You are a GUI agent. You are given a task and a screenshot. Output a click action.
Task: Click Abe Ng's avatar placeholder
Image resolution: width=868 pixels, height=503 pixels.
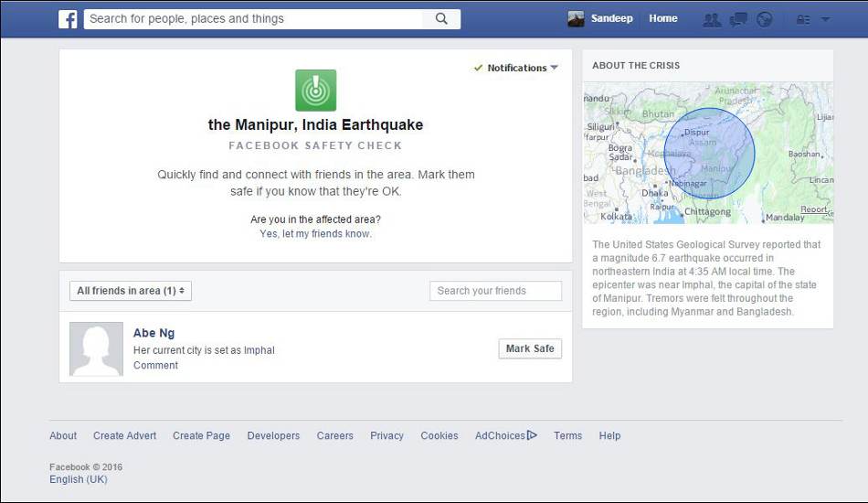(96, 349)
